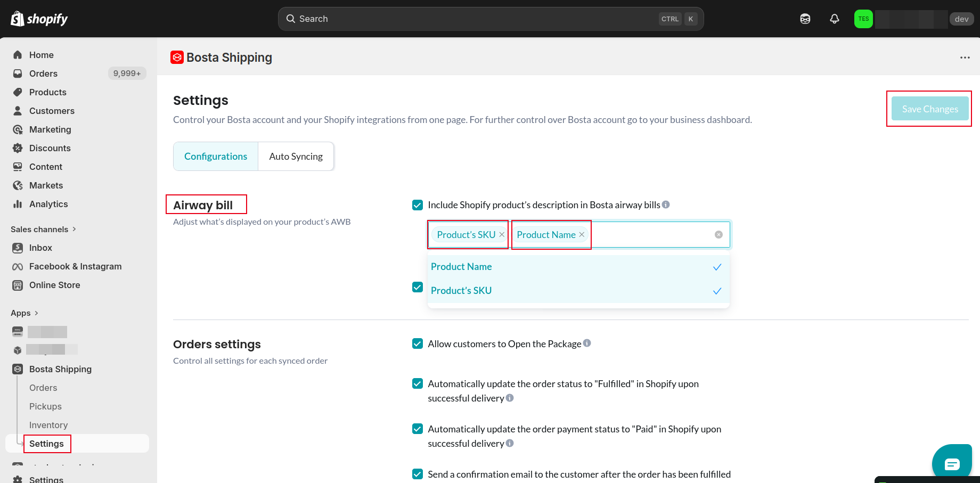Switch to the Configurations tab
This screenshot has width=980, height=483.
(x=216, y=156)
